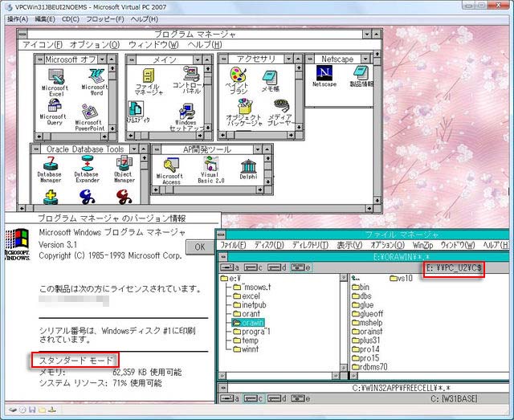
Task: Click down arrow of メイン group vertical scrollbar
Action: point(208,128)
